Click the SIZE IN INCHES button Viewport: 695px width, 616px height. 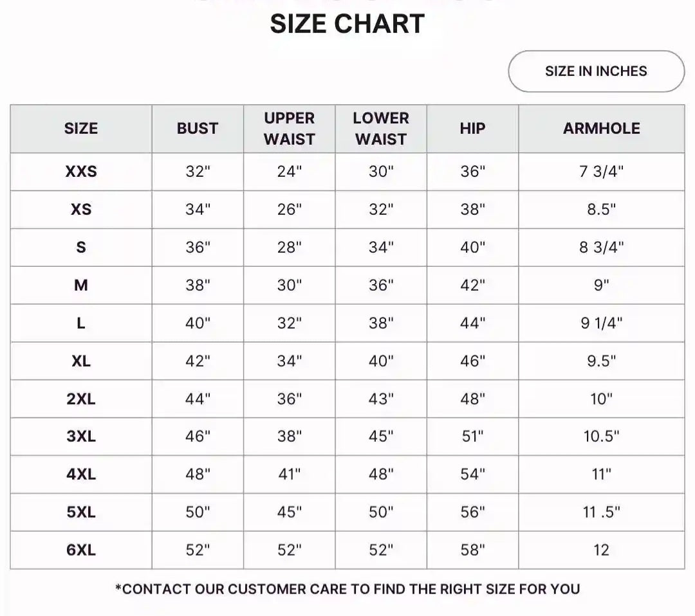click(596, 71)
